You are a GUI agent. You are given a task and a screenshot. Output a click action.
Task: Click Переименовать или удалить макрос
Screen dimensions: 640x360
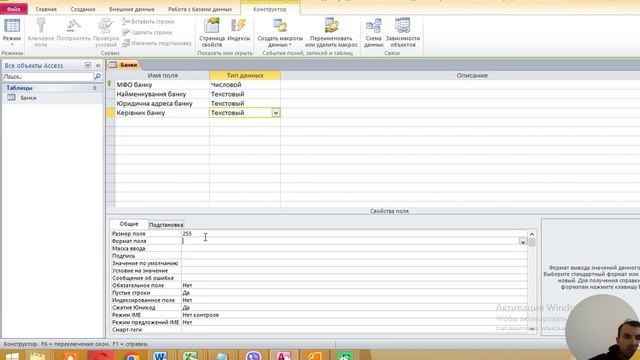coord(331,32)
